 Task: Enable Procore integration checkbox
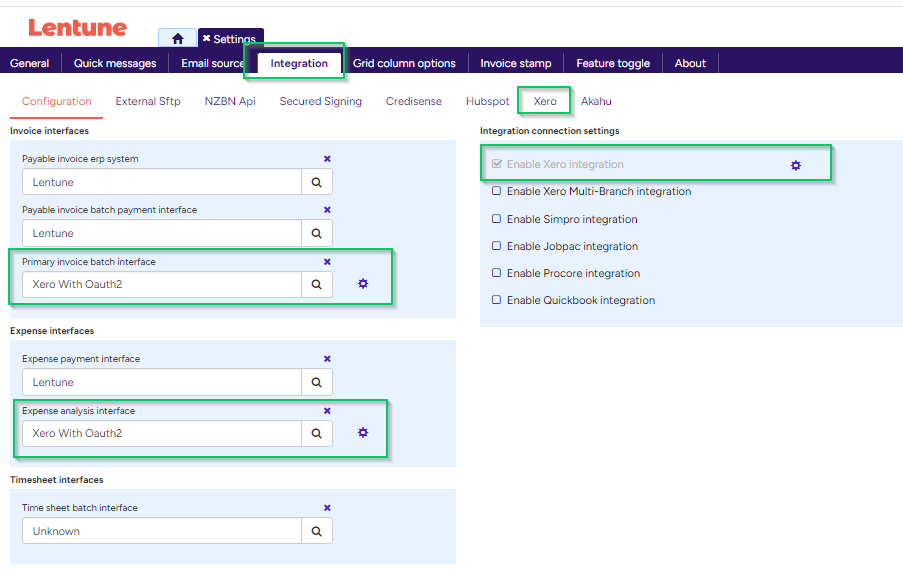tap(496, 273)
